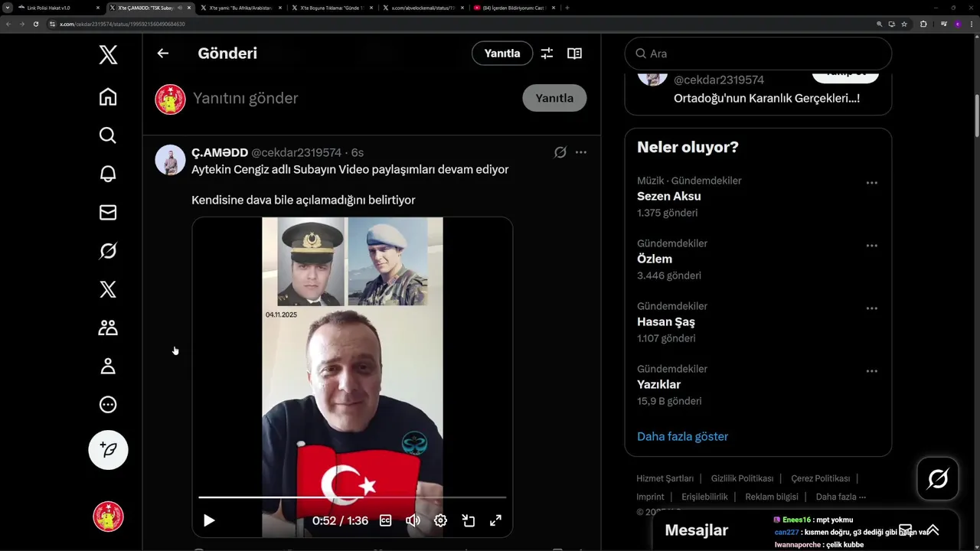Viewport: 980px width, 551px height.
Task: Open More options circle icon in sidebar
Action: click(108, 405)
